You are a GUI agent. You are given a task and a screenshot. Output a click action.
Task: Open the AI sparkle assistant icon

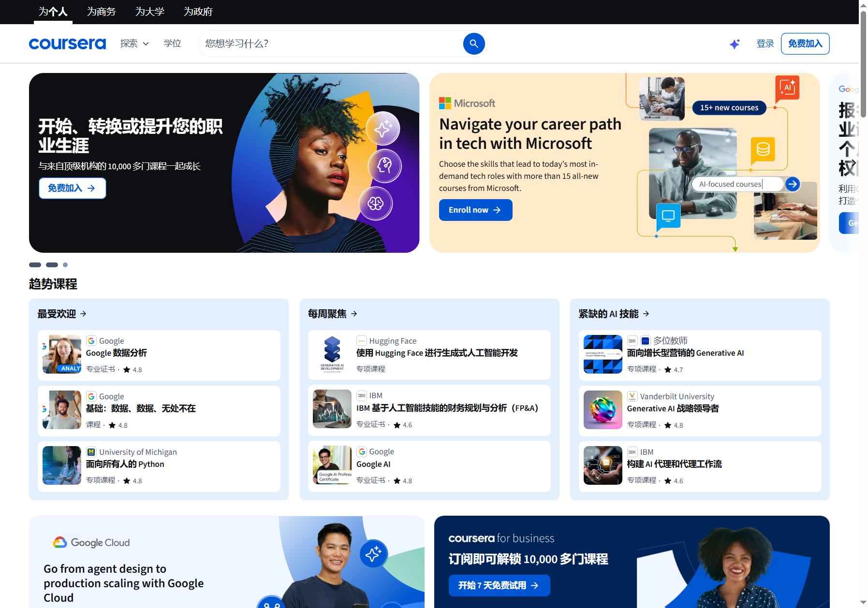click(x=735, y=44)
